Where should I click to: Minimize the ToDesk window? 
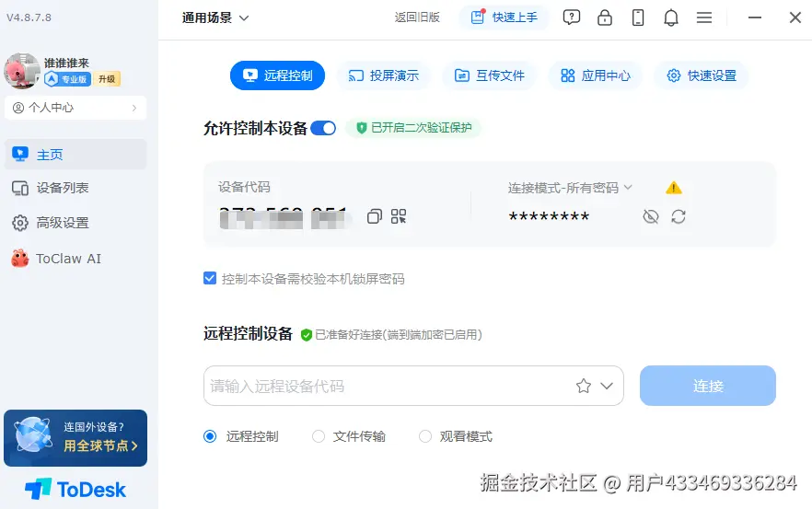pos(755,17)
